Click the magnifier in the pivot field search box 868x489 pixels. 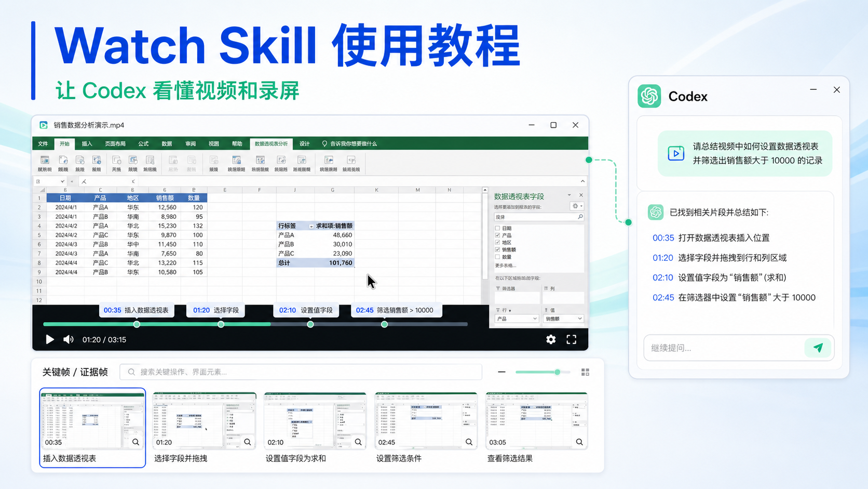[x=580, y=217]
